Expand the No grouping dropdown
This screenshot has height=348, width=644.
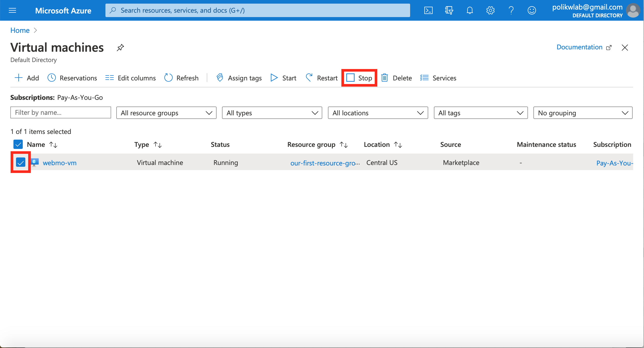tap(582, 113)
